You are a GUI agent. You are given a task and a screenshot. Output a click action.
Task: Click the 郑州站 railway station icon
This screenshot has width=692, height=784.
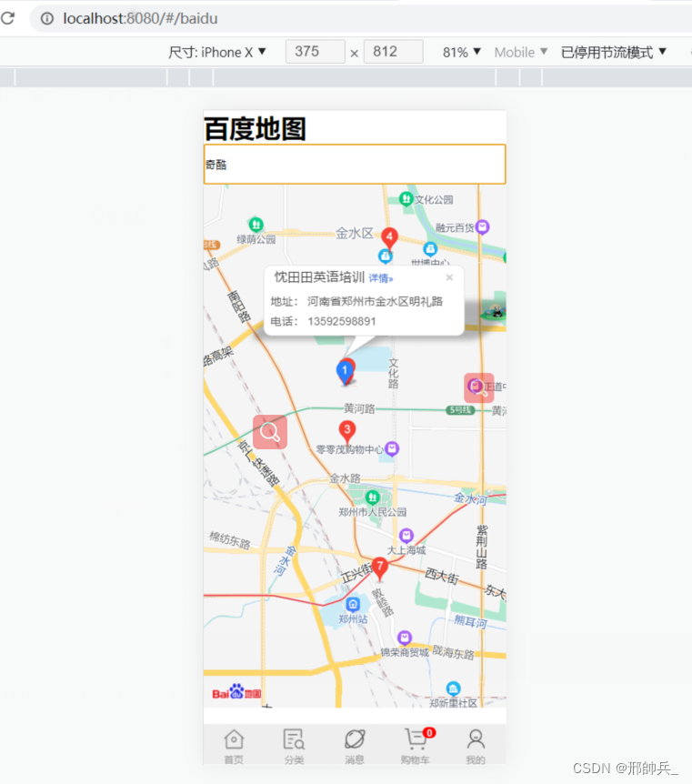point(353,605)
